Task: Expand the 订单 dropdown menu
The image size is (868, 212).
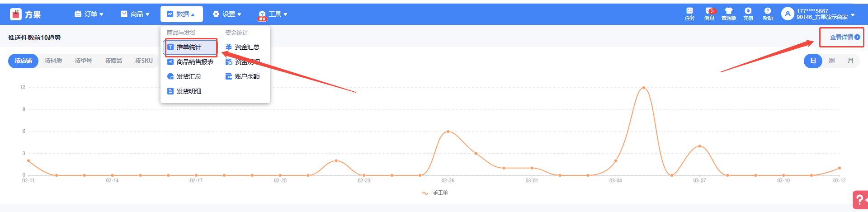Action: pos(89,14)
